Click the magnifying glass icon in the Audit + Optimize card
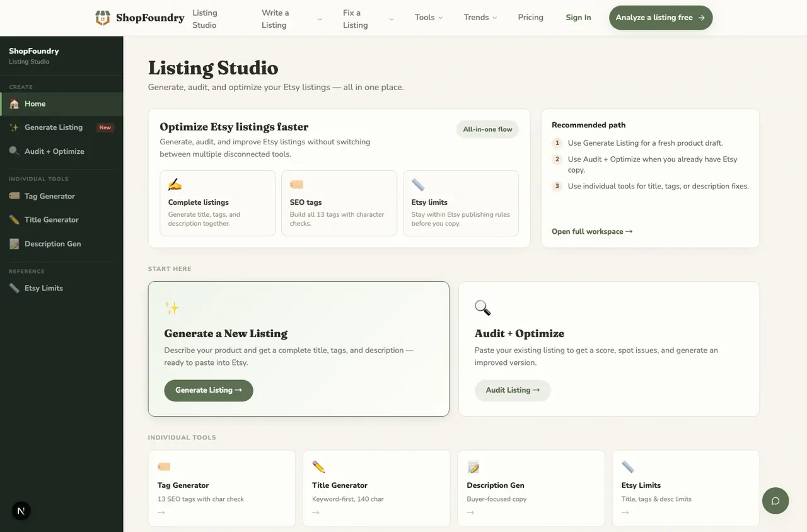The image size is (807, 532). [x=483, y=308]
